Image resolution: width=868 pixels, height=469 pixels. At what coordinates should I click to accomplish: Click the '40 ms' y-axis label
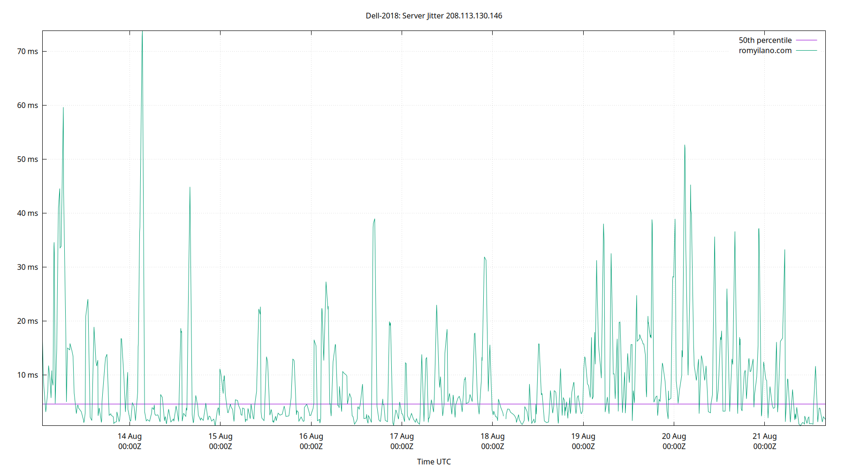pyautogui.click(x=28, y=213)
